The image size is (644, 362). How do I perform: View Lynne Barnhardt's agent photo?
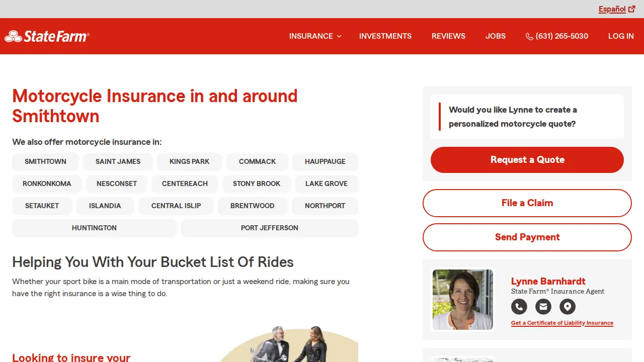pos(463,300)
